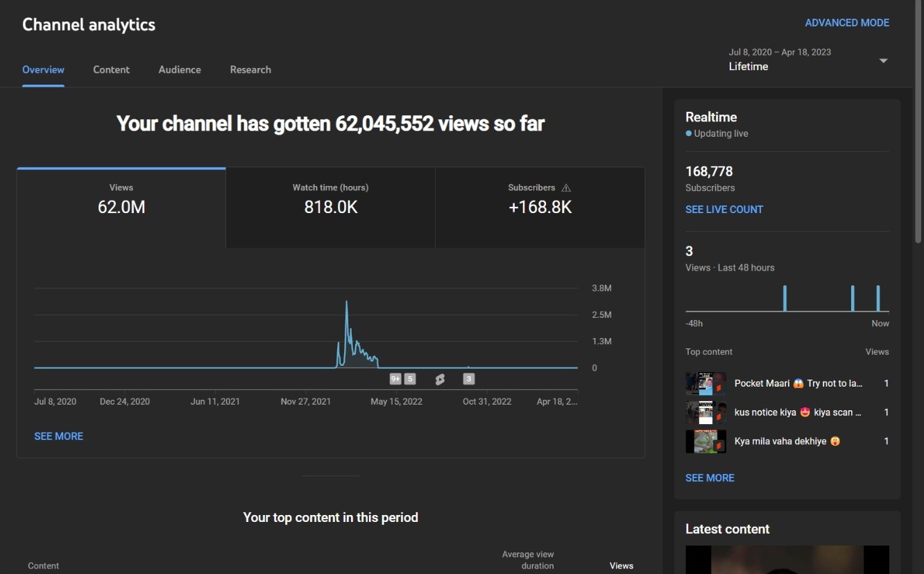Open the date range selector showing Lifetime
This screenshot has height=574, width=924.
click(x=808, y=60)
